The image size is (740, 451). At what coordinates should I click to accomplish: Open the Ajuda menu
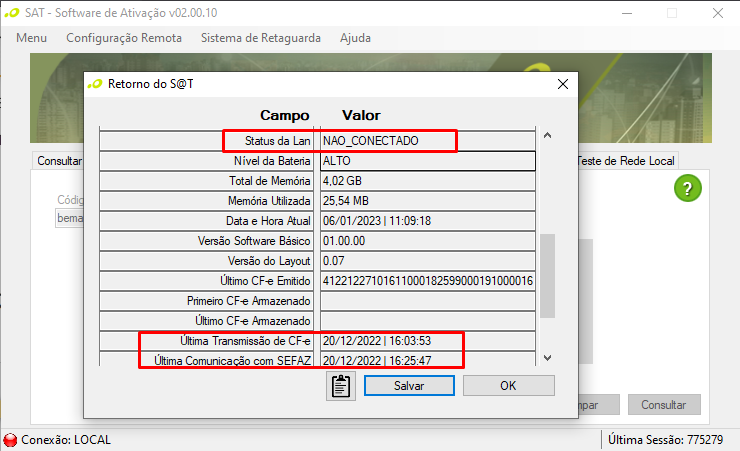tap(355, 38)
